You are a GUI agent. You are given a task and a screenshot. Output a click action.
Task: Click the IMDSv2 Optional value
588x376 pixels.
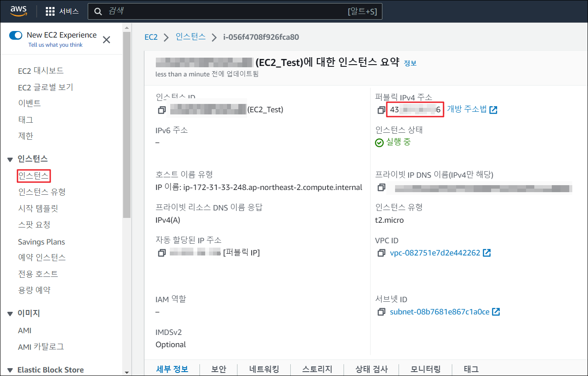171,345
